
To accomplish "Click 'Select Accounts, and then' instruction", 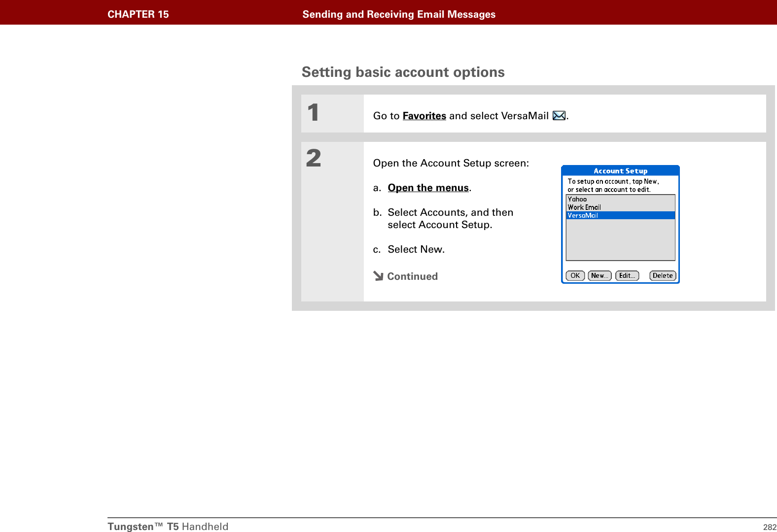I will [450, 212].
